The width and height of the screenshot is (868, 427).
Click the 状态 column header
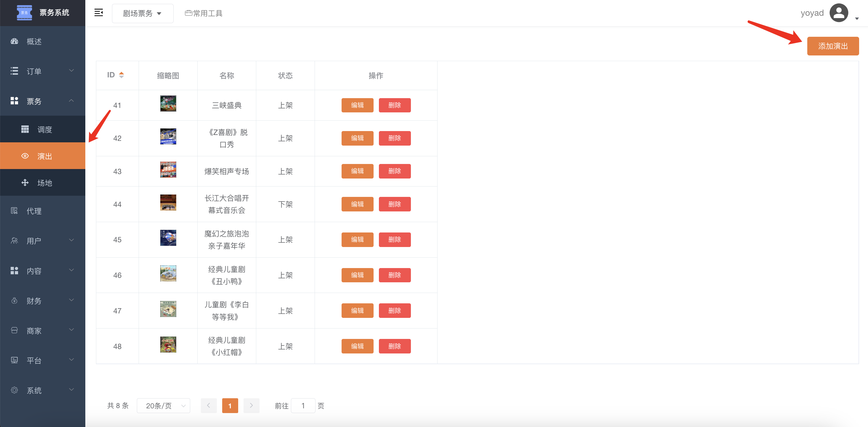click(x=285, y=76)
